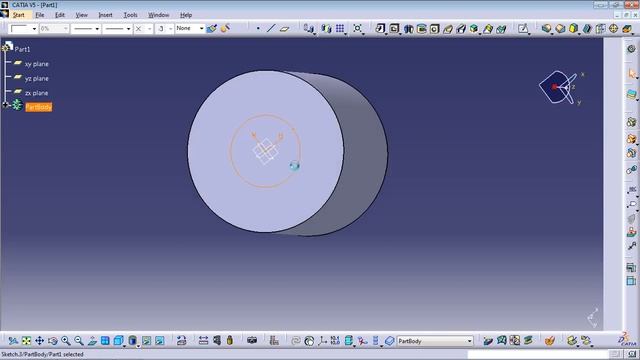Click the Fly mode icon
640x360 pixels.
(13, 341)
